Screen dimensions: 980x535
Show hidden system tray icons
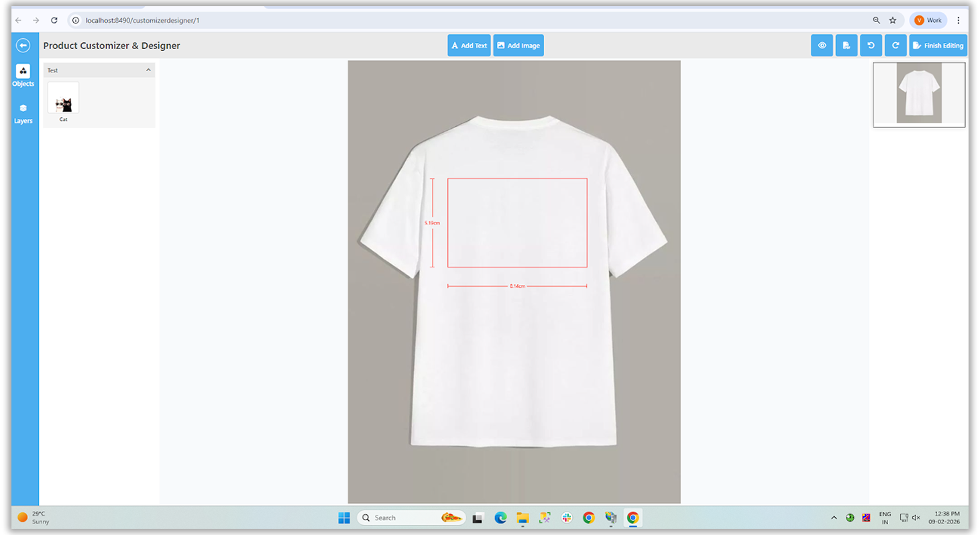click(834, 518)
